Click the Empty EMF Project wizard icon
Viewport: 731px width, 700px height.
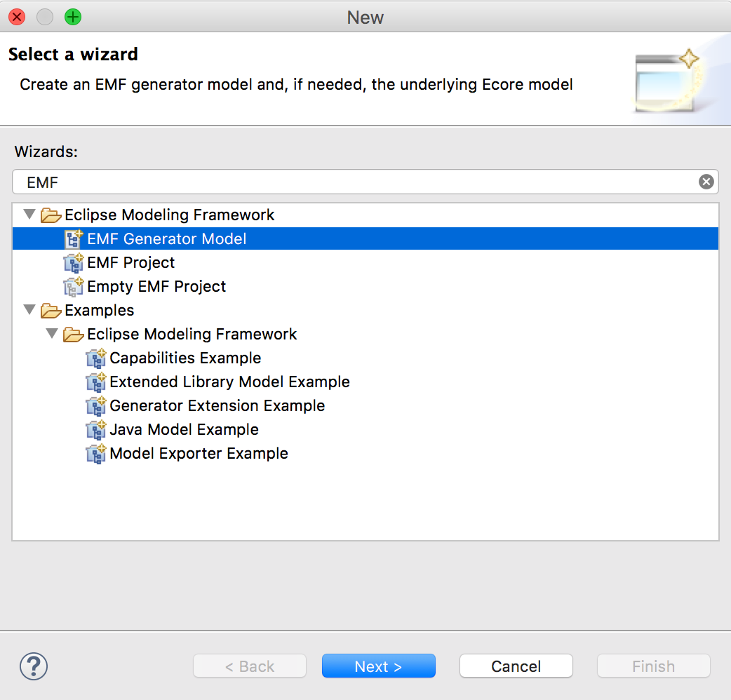click(74, 286)
